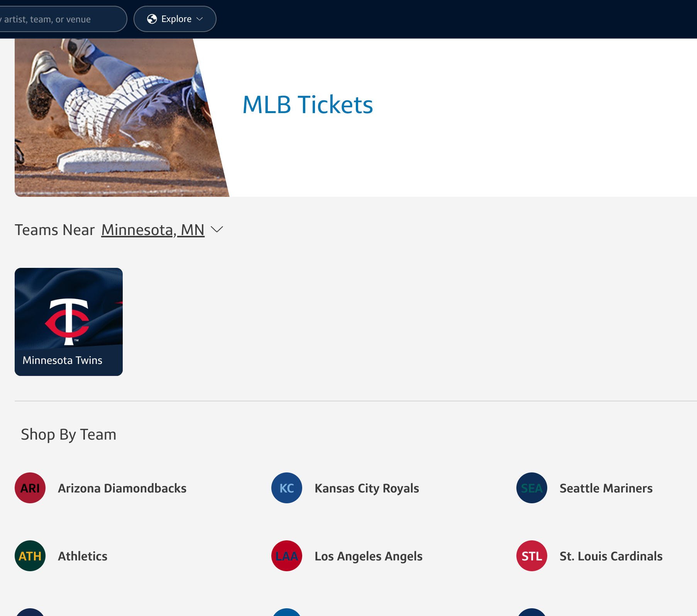Click the LAA team badge icon
The image size is (697, 616).
click(287, 556)
